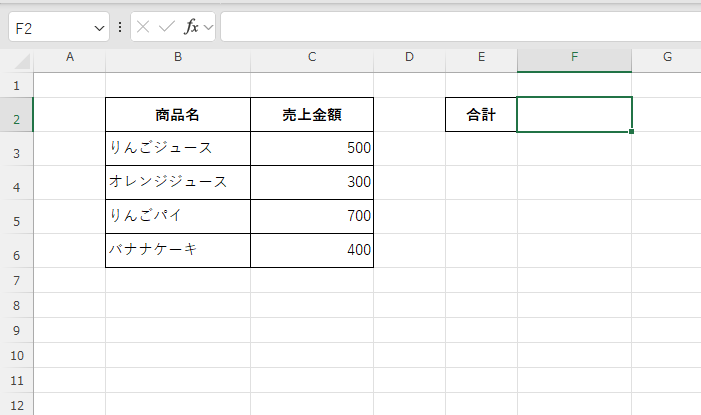Select row 1 header
Viewport: 701px width, 415px height.
click(x=17, y=85)
